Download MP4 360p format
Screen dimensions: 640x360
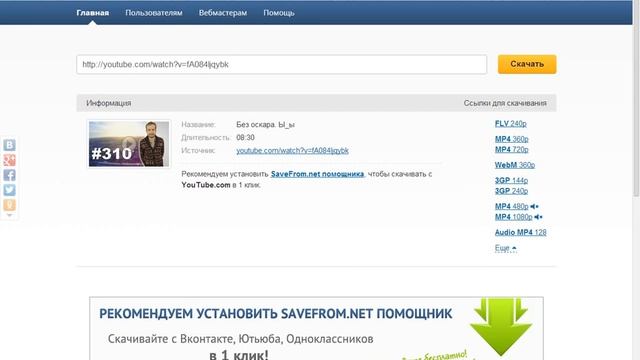(511, 139)
